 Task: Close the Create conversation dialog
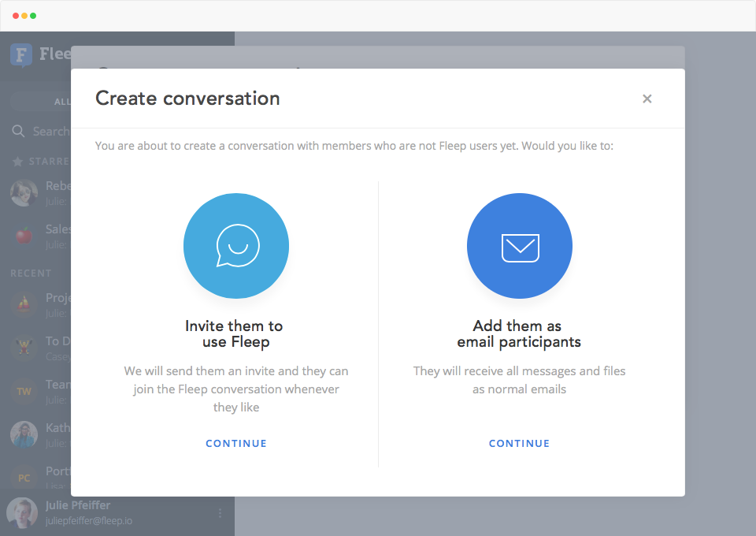[x=647, y=99]
